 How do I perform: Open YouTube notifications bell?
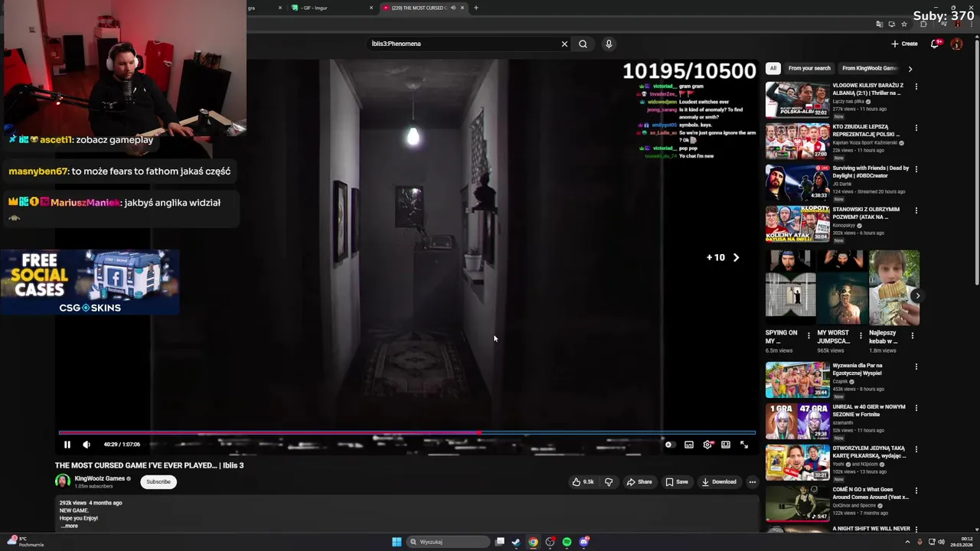click(934, 44)
